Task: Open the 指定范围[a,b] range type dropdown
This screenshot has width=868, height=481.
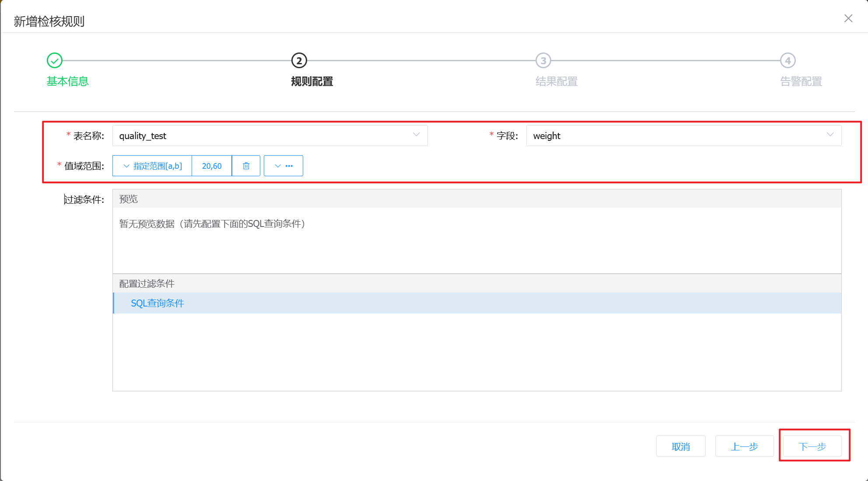Action: [x=152, y=166]
